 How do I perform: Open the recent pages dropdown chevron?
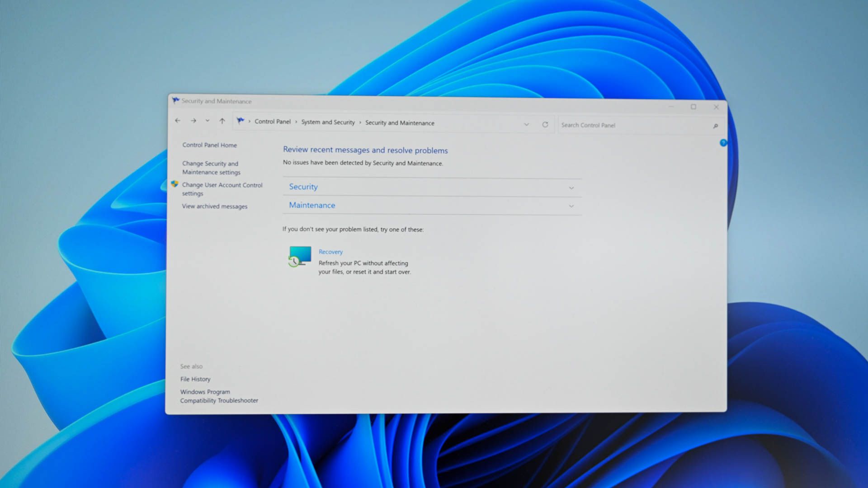207,121
